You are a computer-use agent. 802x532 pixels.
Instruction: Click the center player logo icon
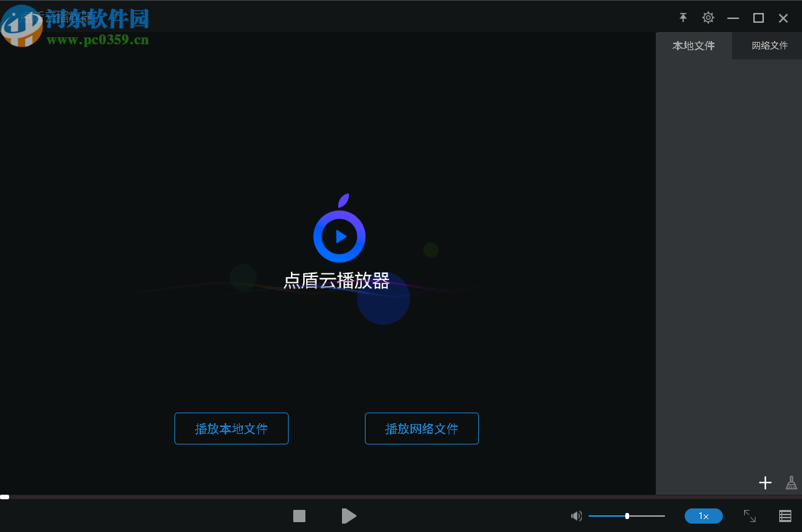point(338,232)
